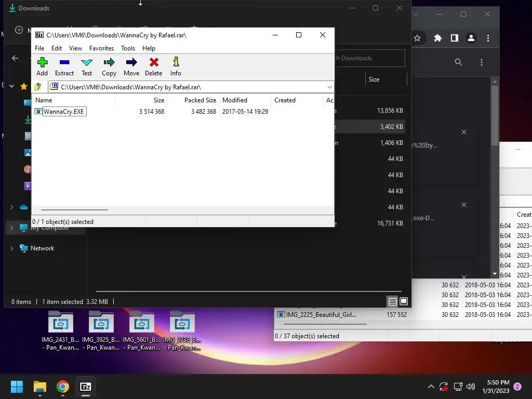
Task: Open the Help menu
Action: click(149, 48)
